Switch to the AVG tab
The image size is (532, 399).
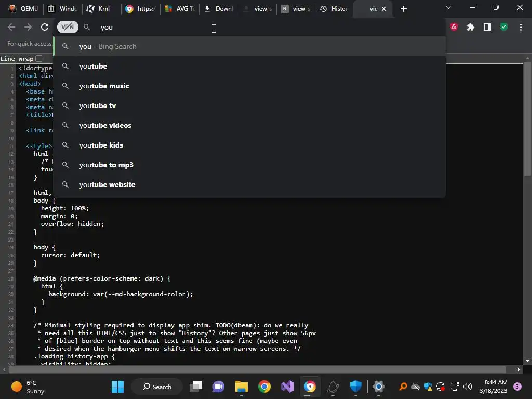179,9
